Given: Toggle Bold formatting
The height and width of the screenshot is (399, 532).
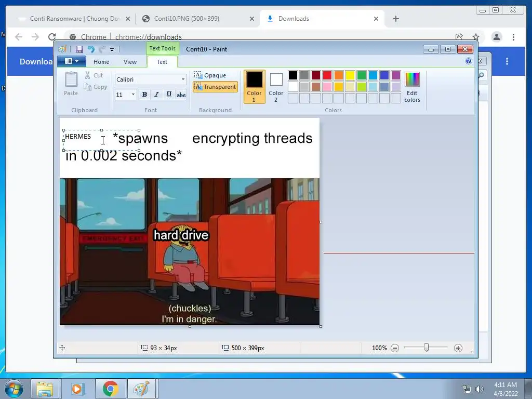Looking at the screenshot, I should click(x=144, y=95).
